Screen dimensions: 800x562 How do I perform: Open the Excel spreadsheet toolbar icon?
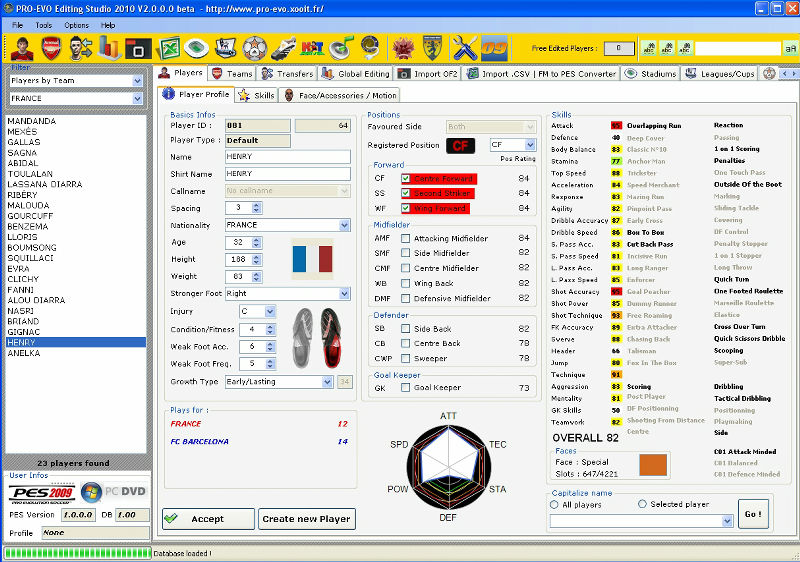(x=170, y=47)
